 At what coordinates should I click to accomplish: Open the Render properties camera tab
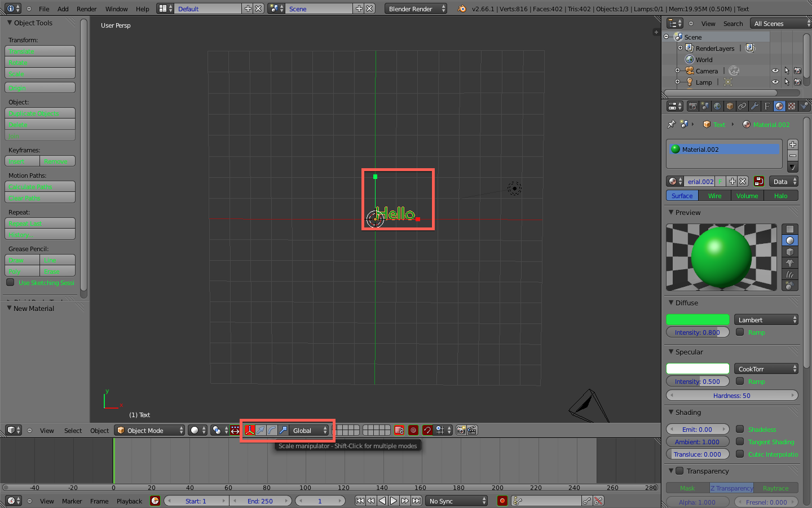(x=692, y=106)
